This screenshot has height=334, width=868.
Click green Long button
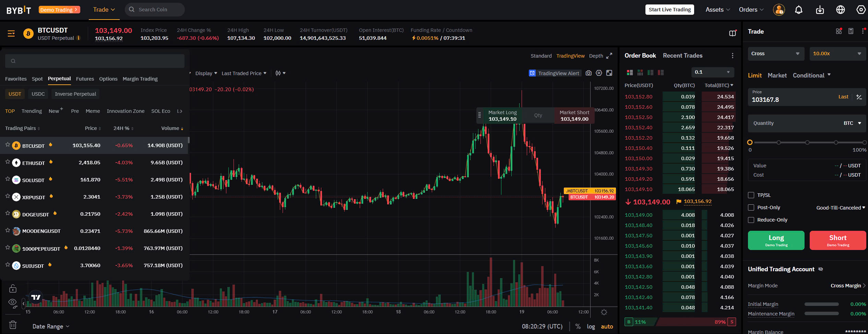(x=776, y=240)
